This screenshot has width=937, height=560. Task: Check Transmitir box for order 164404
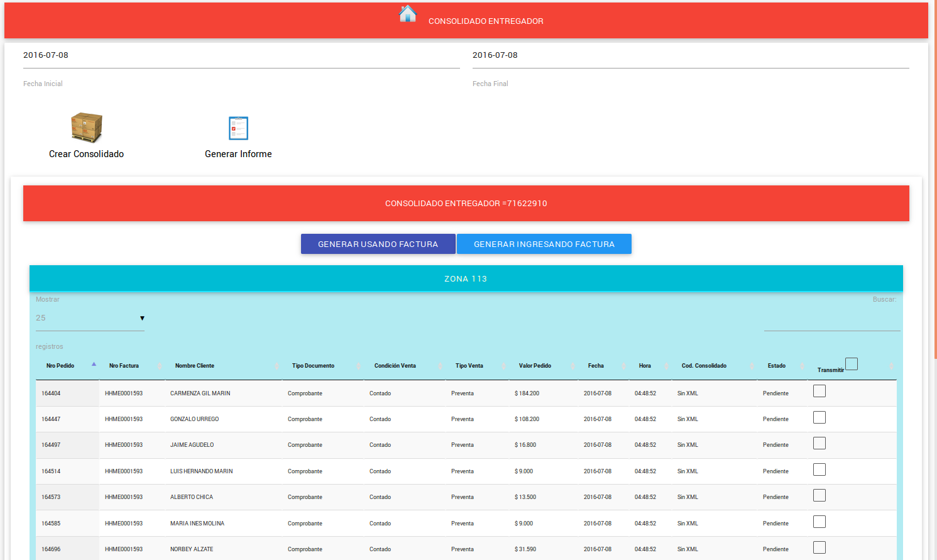(x=819, y=391)
